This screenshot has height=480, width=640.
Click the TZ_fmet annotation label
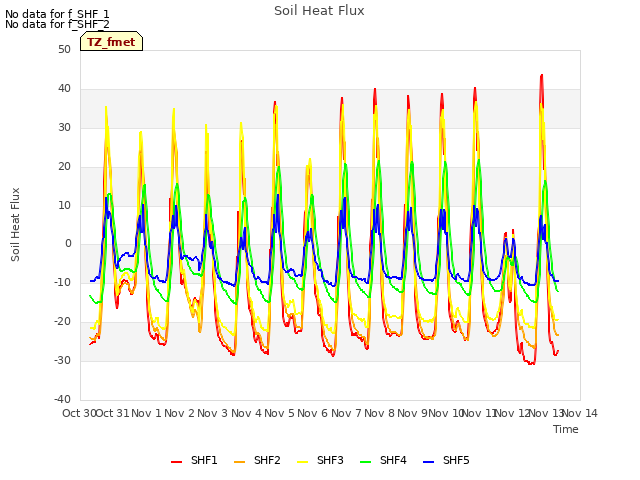click(x=111, y=42)
